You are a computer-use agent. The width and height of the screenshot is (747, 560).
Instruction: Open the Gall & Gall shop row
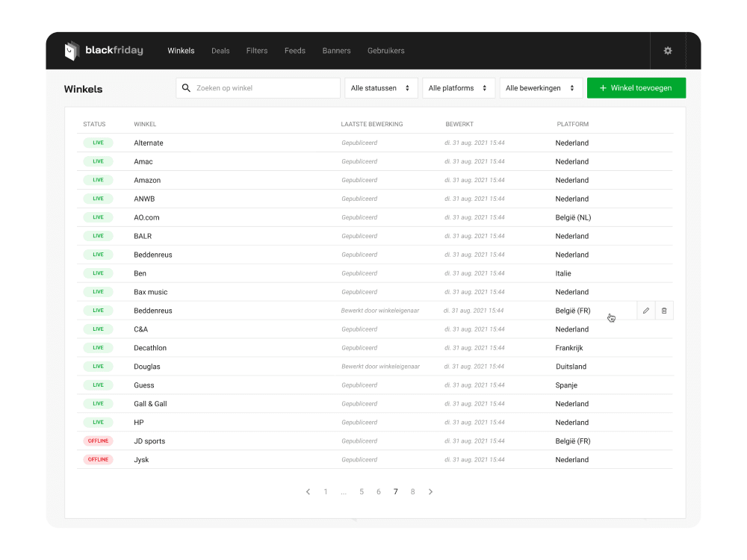(x=375, y=404)
